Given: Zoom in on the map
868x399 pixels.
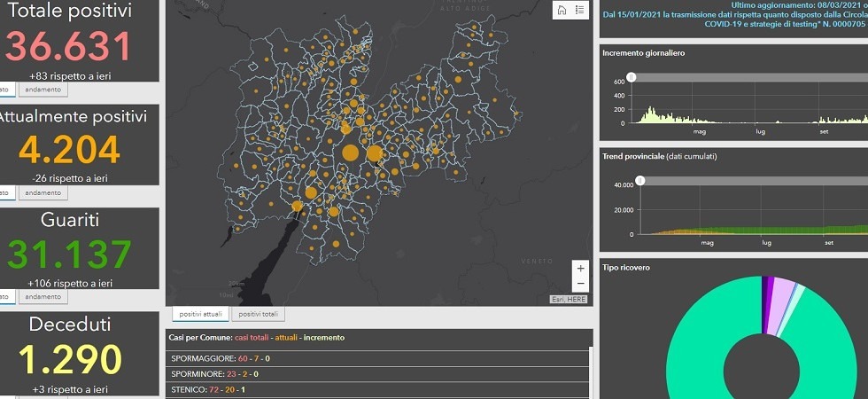Looking at the screenshot, I should click(x=580, y=268).
